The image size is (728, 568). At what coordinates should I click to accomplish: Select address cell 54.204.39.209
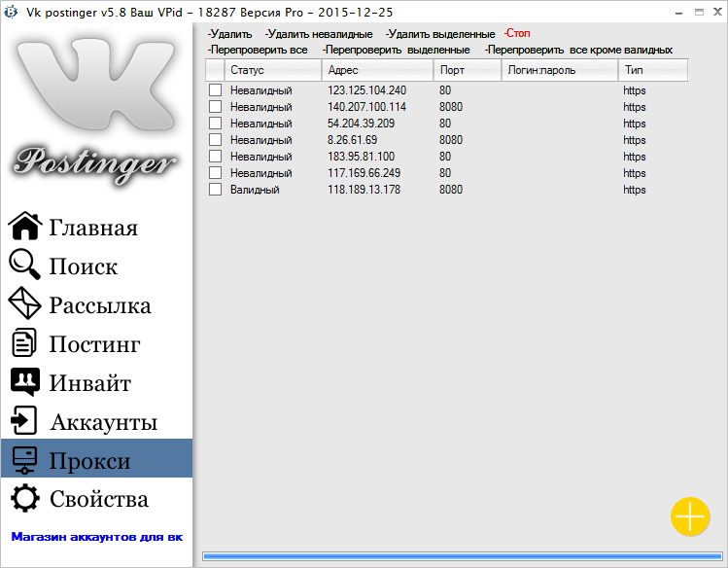coord(361,124)
